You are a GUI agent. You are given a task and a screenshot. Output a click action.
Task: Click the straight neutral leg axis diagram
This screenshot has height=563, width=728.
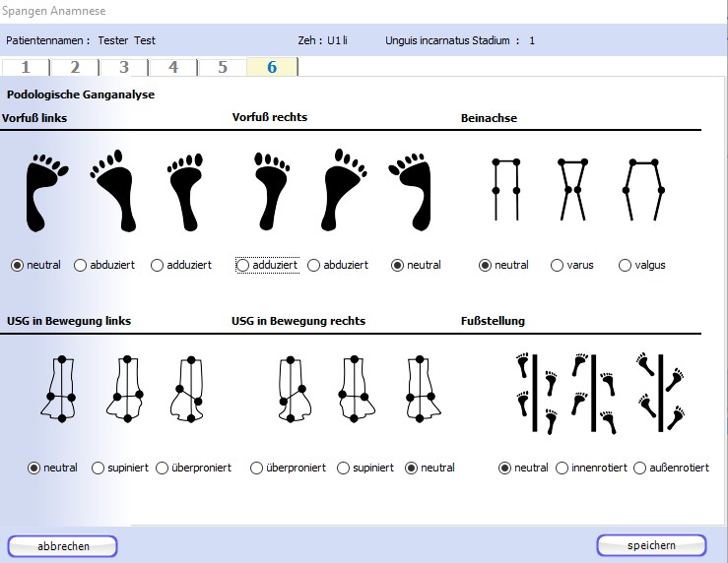(506, 189)
